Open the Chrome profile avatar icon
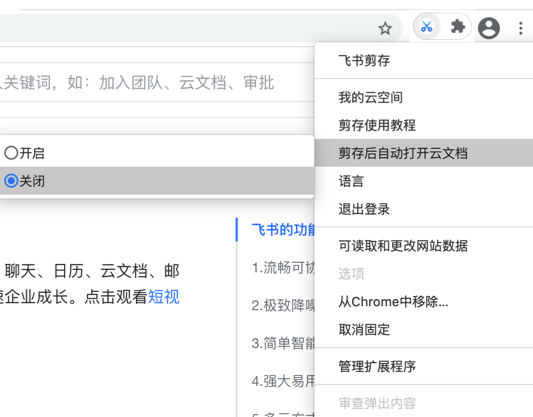The width and height of the screenshot is (533, 417). tap(489, 28)
